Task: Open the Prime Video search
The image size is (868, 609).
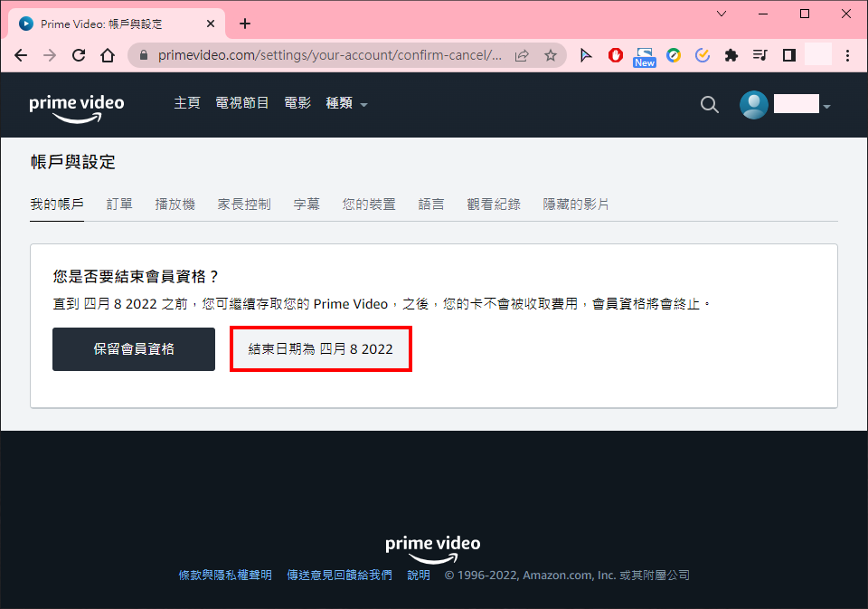Action: pyautogui.click(x=710, y=105)
